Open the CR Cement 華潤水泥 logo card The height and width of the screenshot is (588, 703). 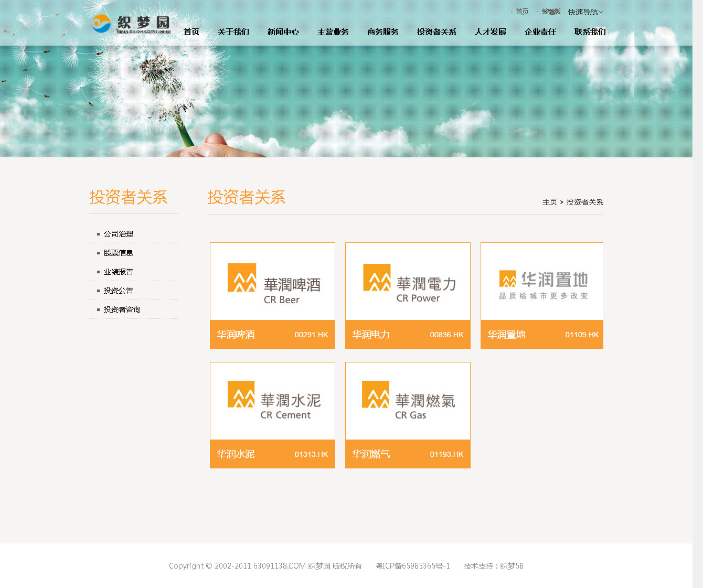[272, 401]
